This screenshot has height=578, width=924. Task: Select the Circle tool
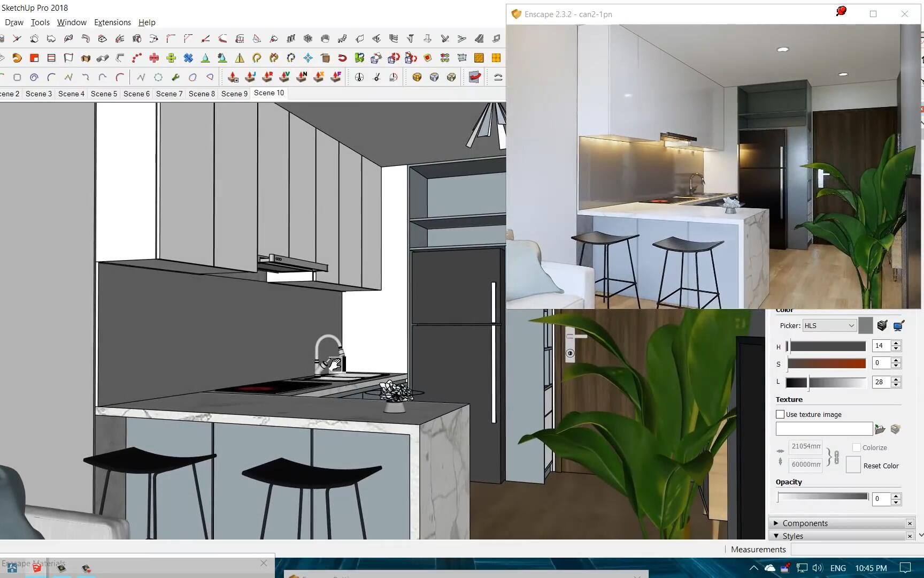click(x=34, y=77)
